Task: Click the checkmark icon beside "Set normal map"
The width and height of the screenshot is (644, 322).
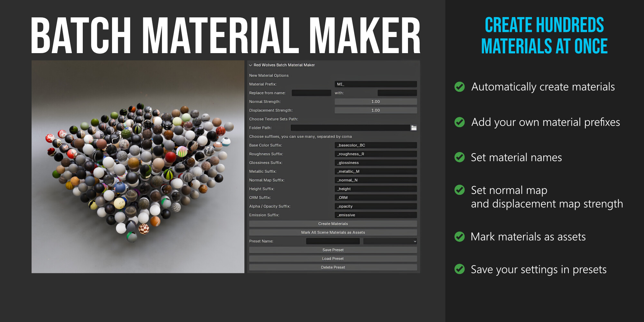Action: pyautogui.click(x=459, y=190)
